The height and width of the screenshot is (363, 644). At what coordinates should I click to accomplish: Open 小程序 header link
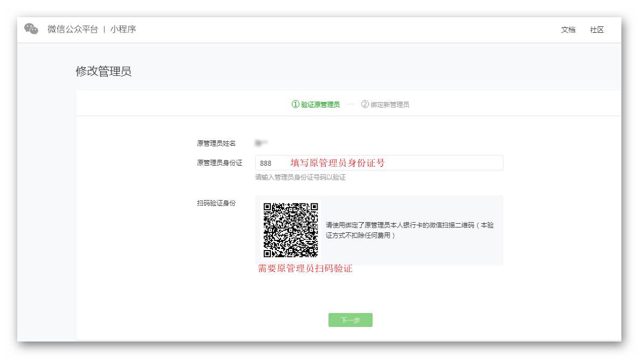point(123,29)
